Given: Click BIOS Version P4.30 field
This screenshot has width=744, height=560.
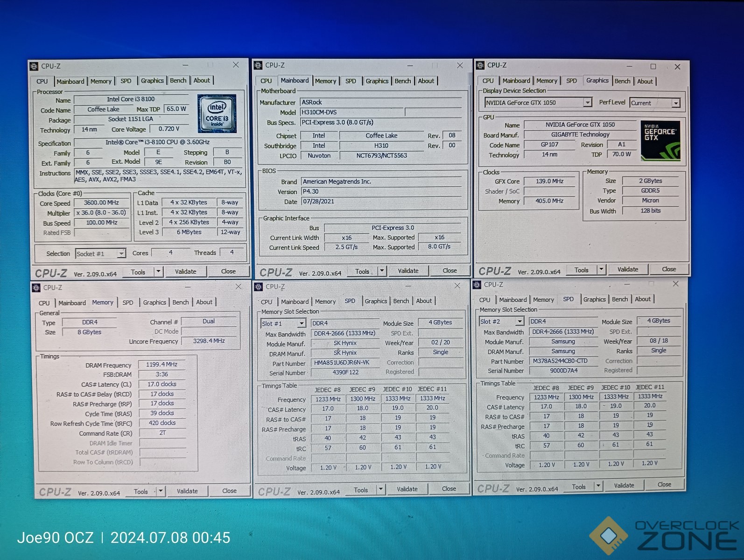Looking at the screenshot, I should click(x=381, y=191).
